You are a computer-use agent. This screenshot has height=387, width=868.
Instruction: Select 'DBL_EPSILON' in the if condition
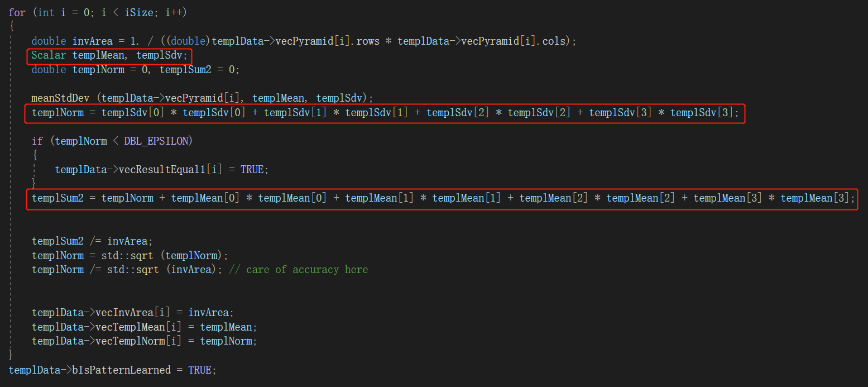[x=155, y=141]
